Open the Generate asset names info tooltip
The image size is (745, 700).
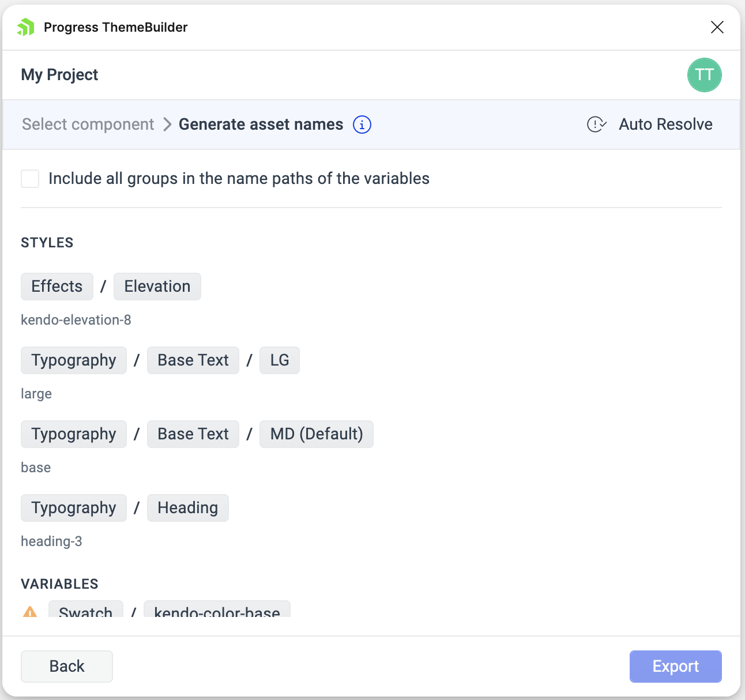[x=362, y=125]
